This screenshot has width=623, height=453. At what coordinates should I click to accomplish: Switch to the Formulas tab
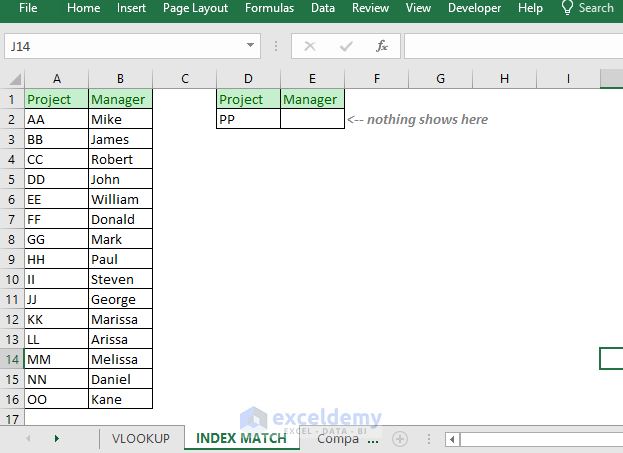coord(269,8)
